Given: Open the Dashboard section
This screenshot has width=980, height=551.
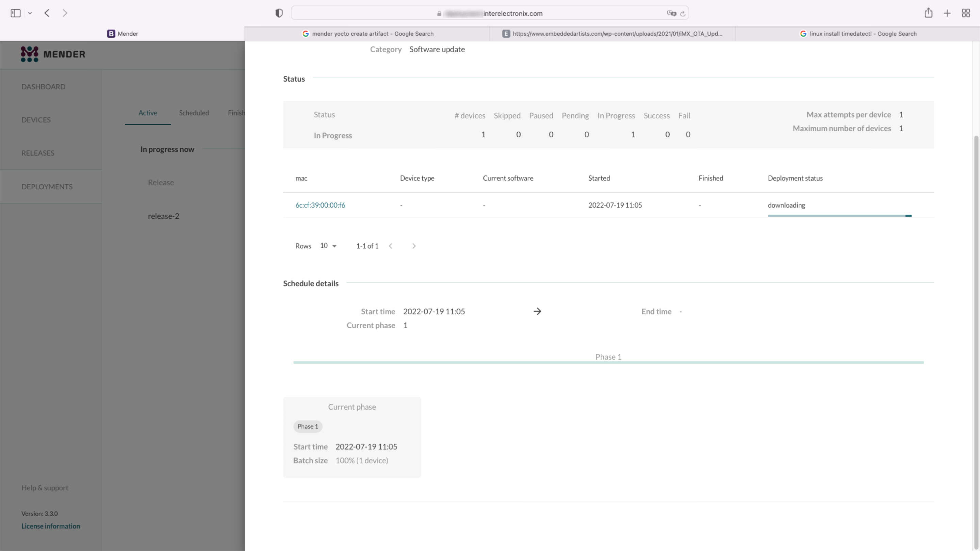Looking at the screenshot, I should point(43,86).
